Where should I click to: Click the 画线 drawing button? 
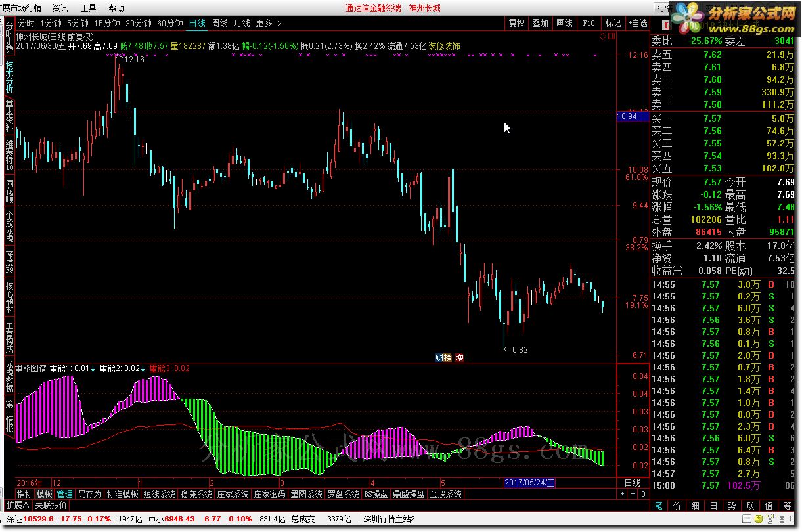pos(564,23)
